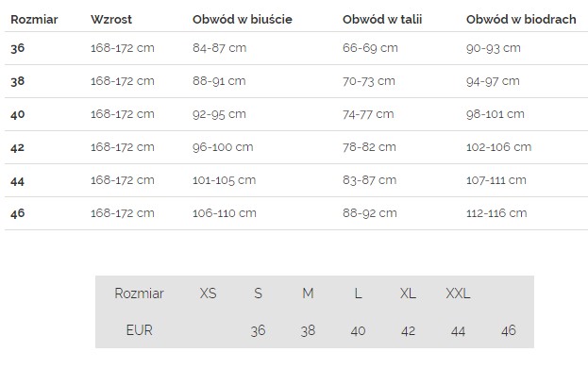Select the size 36 row label
Screen dimensions: 588x369
coord(18,48)
